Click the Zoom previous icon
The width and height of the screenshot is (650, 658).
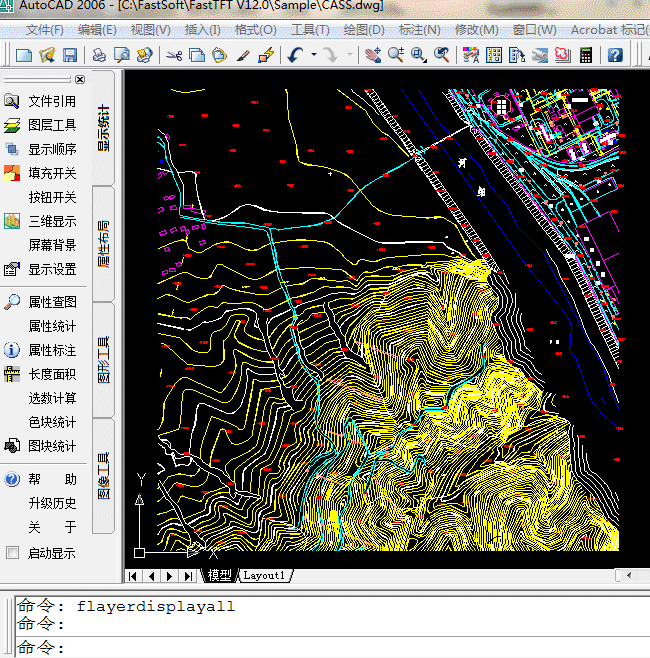coord(441,55)
